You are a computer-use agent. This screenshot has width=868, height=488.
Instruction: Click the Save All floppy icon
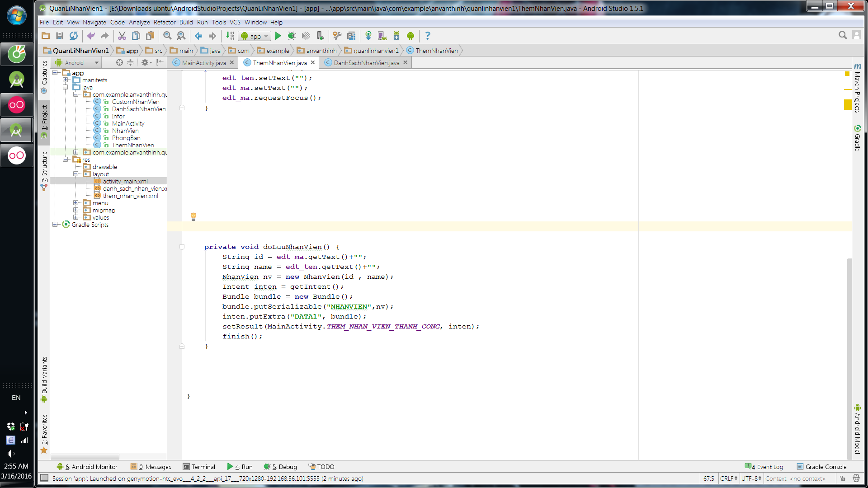pyautogui.click(x=59, y=36)
